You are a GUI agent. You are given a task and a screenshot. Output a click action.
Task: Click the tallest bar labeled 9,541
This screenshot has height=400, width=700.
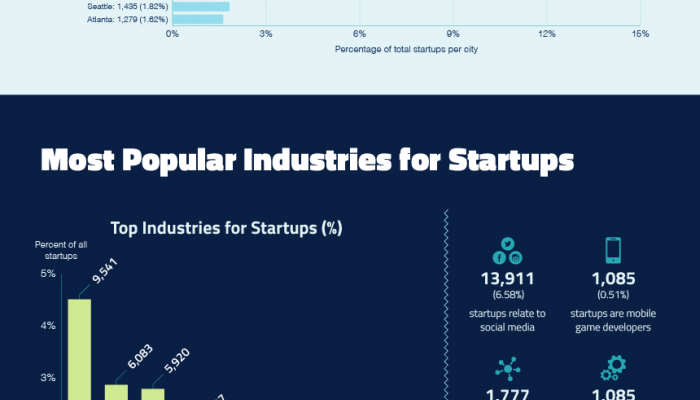pyautogui.click(x=79, y=350)
